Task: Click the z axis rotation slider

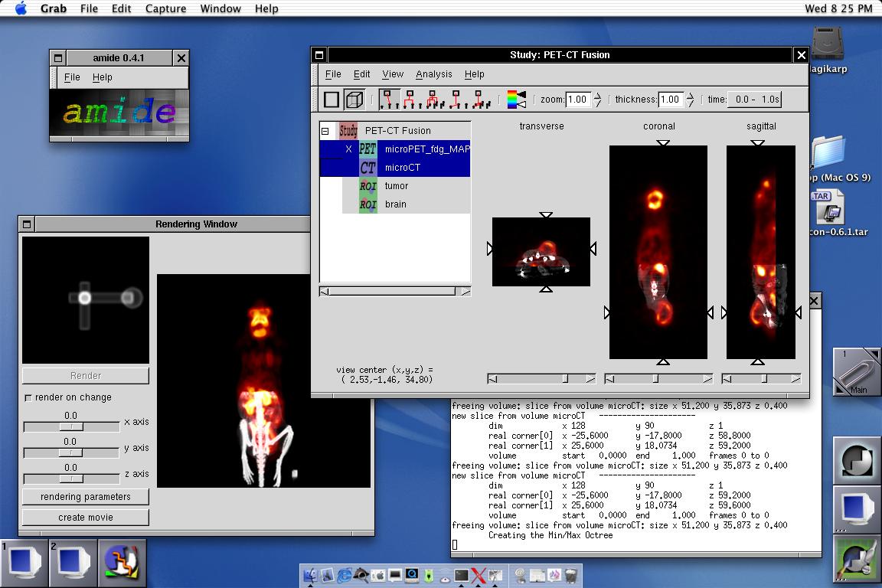Action: (x=71, y=479)
